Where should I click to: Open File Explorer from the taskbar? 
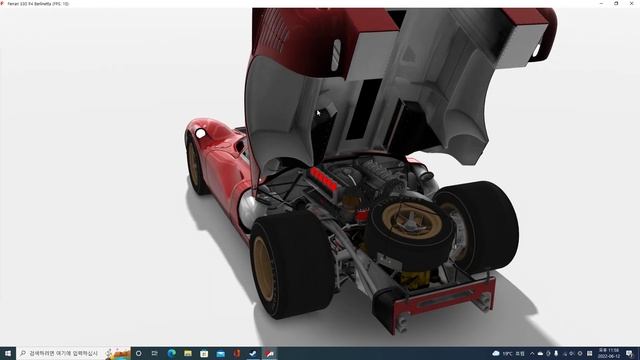(x=188, y=353)
